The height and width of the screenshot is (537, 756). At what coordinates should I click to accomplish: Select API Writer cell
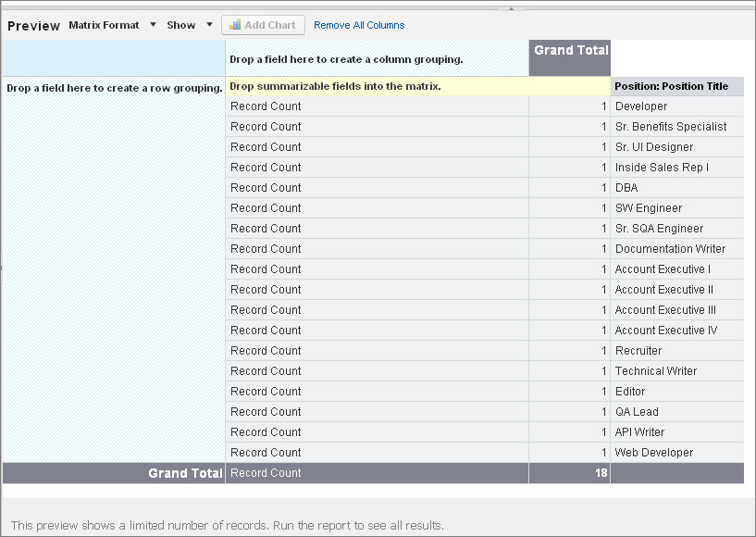click(x=677, y=431)
